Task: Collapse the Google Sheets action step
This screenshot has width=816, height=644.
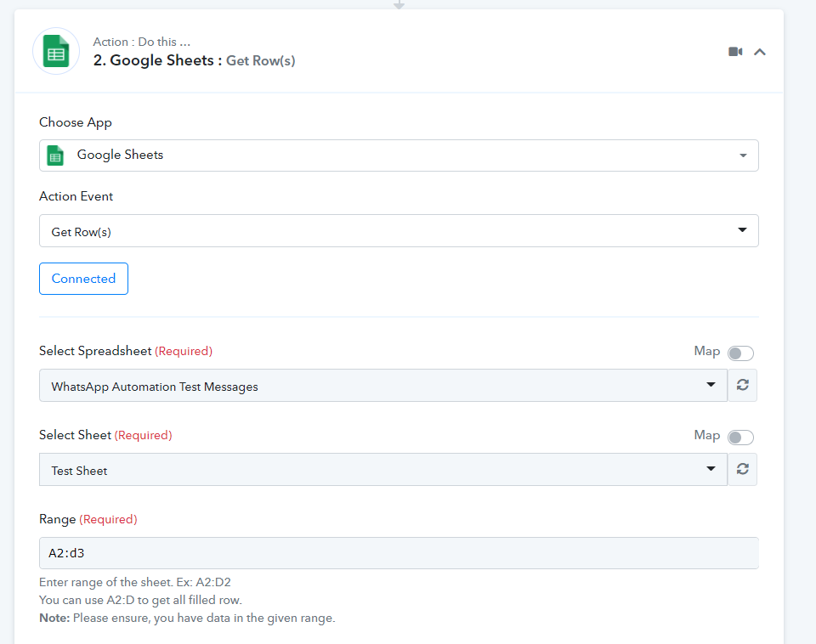Action: point(760,52)
